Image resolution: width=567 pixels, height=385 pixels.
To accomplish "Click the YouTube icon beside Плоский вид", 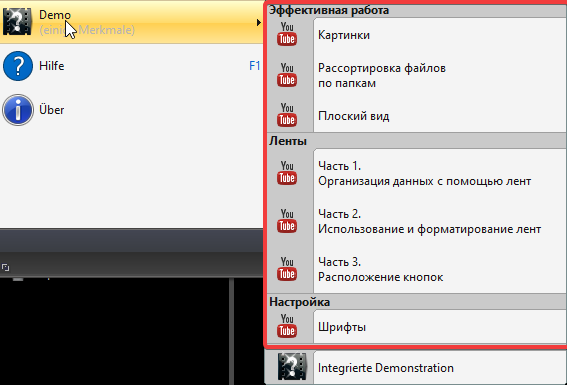I will tap(287, 115).
